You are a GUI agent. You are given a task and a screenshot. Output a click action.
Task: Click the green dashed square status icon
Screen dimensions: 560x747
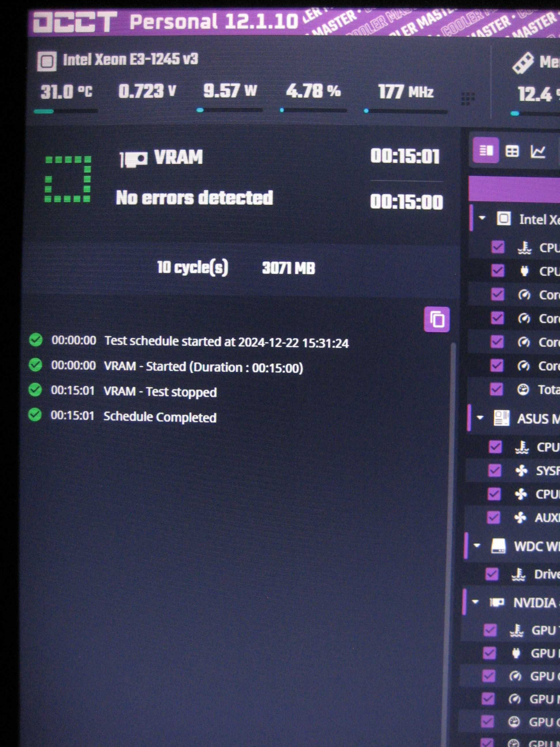[68, 179]
